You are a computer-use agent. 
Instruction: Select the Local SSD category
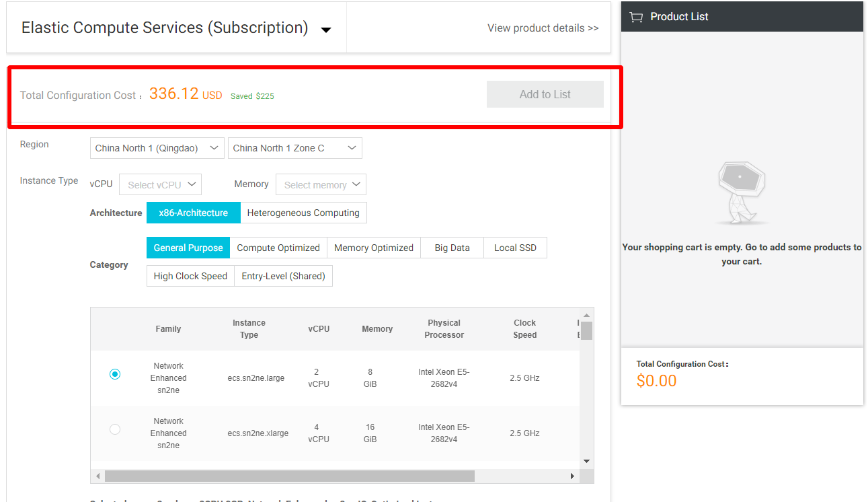click(515, 247)
